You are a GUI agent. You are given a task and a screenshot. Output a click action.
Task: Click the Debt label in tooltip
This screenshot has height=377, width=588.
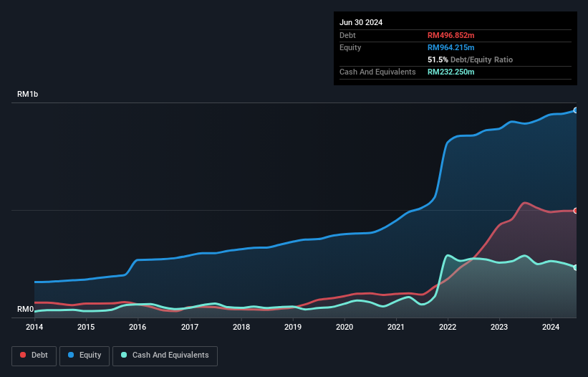point(347,35)
